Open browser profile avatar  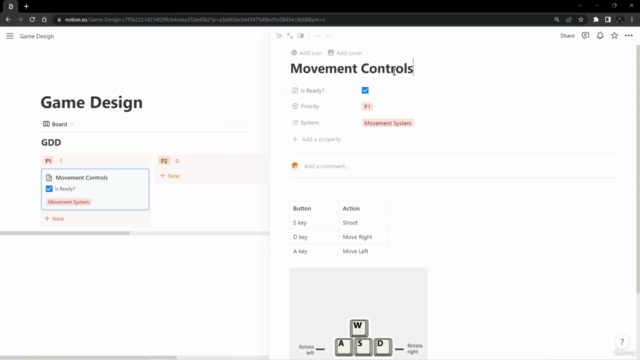[x=620, y=19]
